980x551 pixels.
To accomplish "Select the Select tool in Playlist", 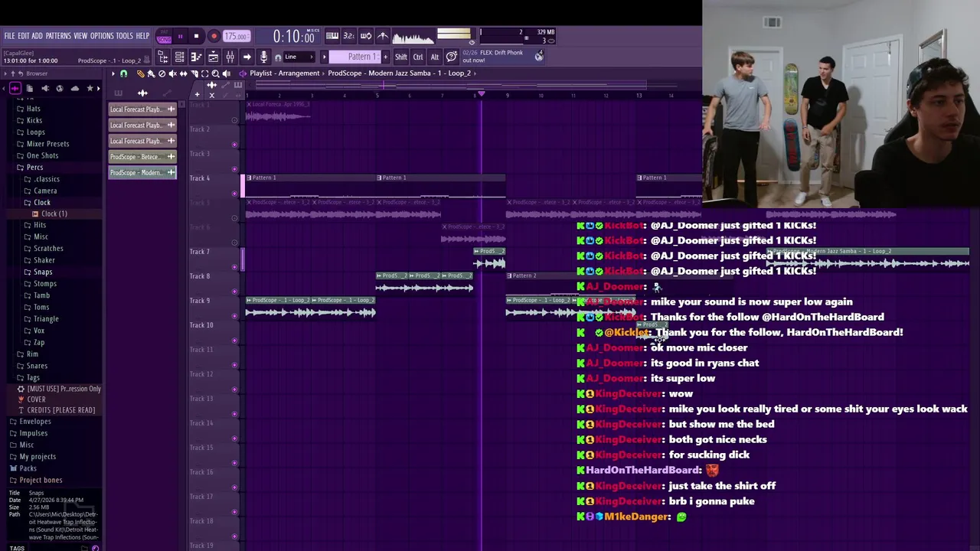I will 204,73.
